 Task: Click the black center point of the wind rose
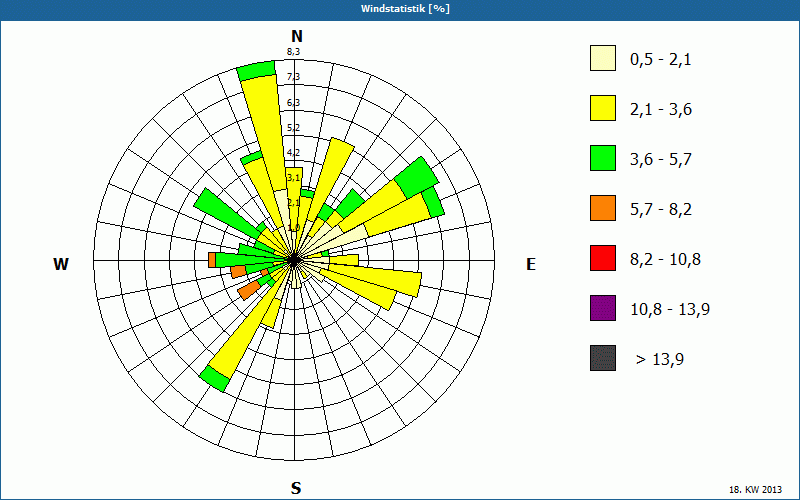[x=294, y=260]
